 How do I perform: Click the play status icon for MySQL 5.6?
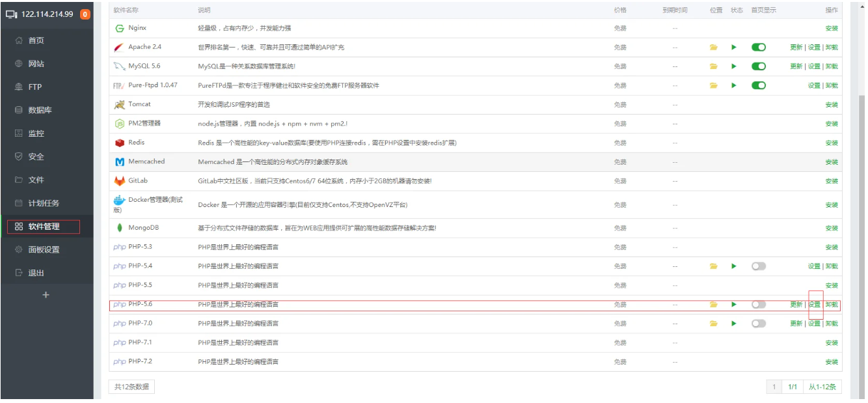click(734, 66)
